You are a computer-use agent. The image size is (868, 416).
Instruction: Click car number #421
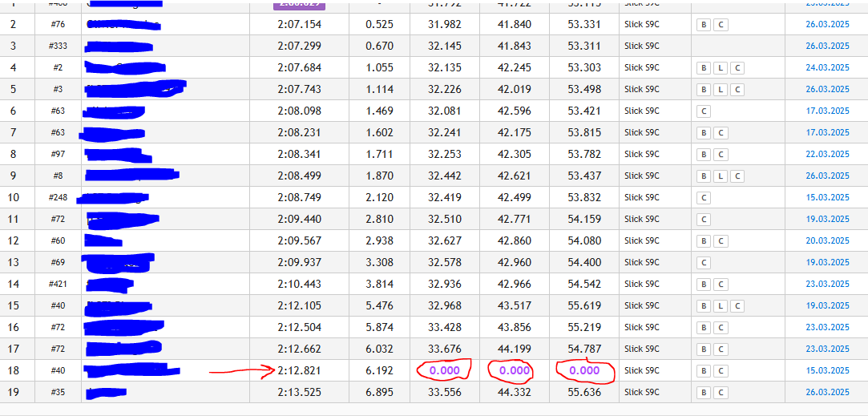[x=59, y=285]
